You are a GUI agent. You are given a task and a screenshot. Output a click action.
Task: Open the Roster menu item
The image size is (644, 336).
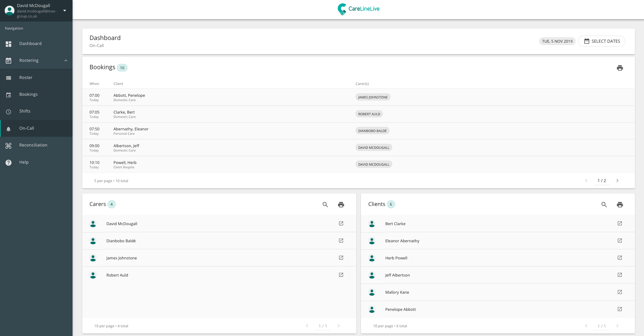tap(36, 78)
